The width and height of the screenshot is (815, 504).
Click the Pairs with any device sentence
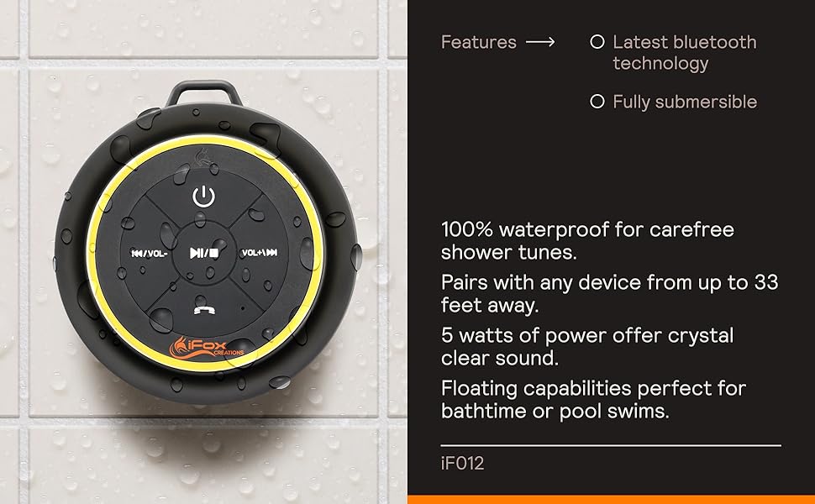point(610,293)
